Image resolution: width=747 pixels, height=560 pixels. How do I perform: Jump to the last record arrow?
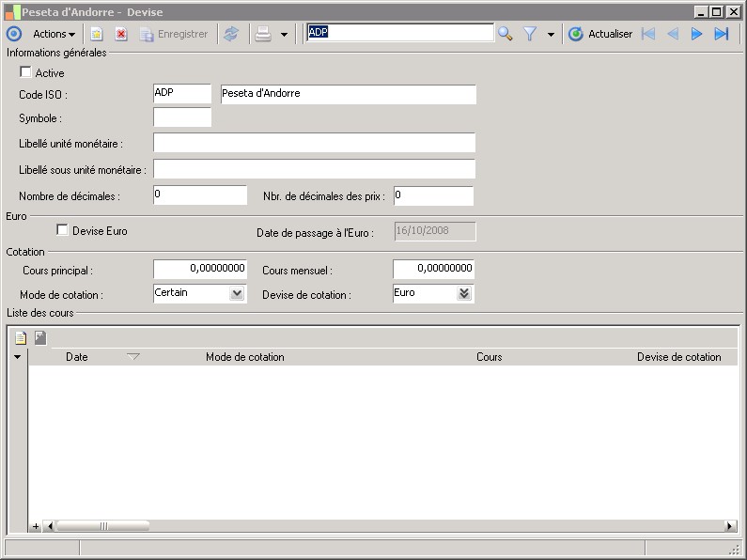[x=722, y=34]
